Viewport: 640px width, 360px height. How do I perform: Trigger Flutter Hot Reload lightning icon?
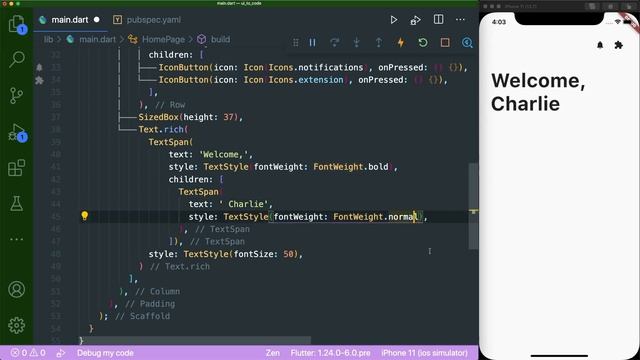401,42
